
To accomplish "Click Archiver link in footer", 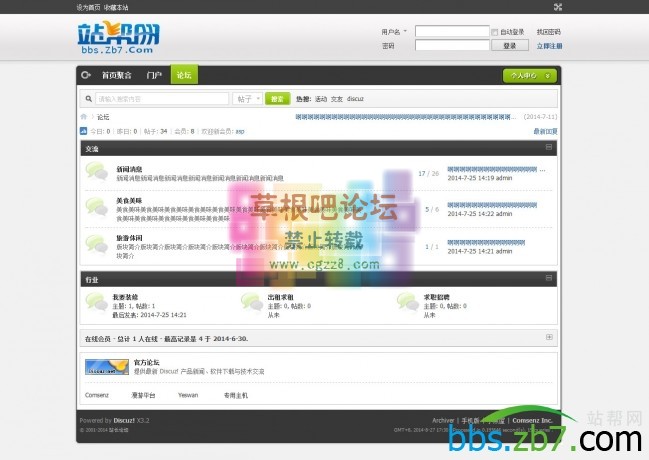I will coord(443,420).
